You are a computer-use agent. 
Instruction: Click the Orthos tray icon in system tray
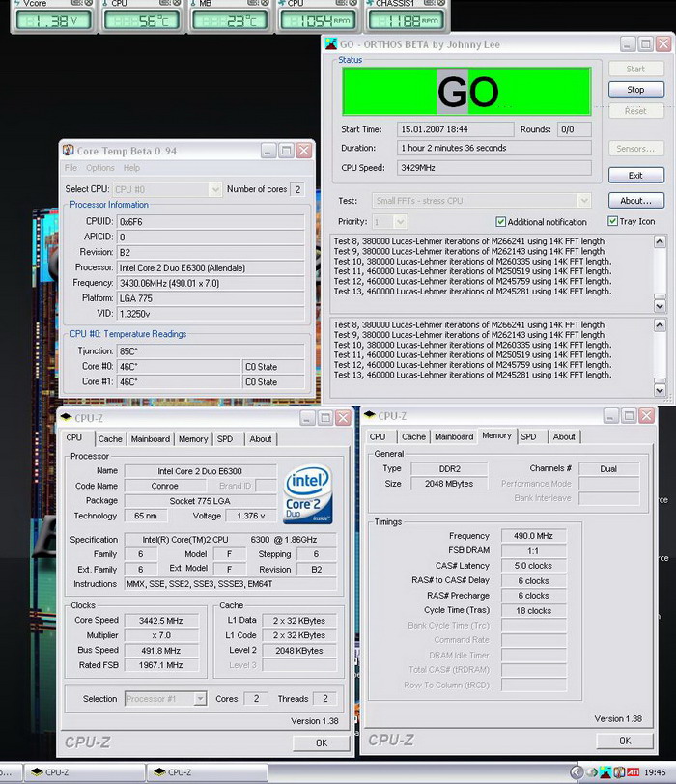pyautogui.click(x=606, y=772)
